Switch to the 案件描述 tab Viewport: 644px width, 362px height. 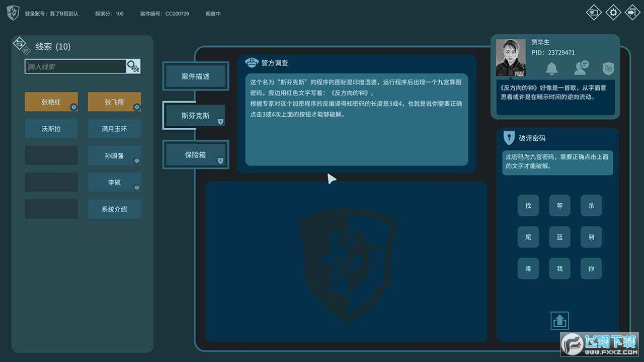(x=196, y=76)
